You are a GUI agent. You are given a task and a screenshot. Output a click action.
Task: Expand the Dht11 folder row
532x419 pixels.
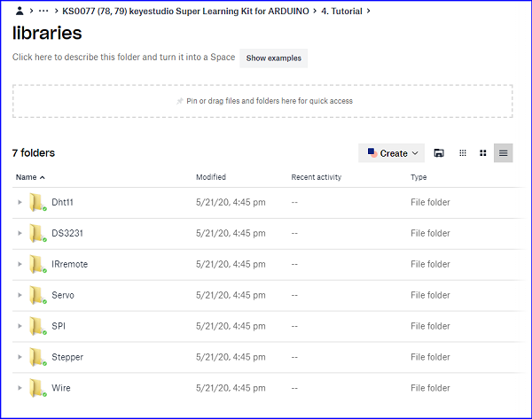point(20,202)
